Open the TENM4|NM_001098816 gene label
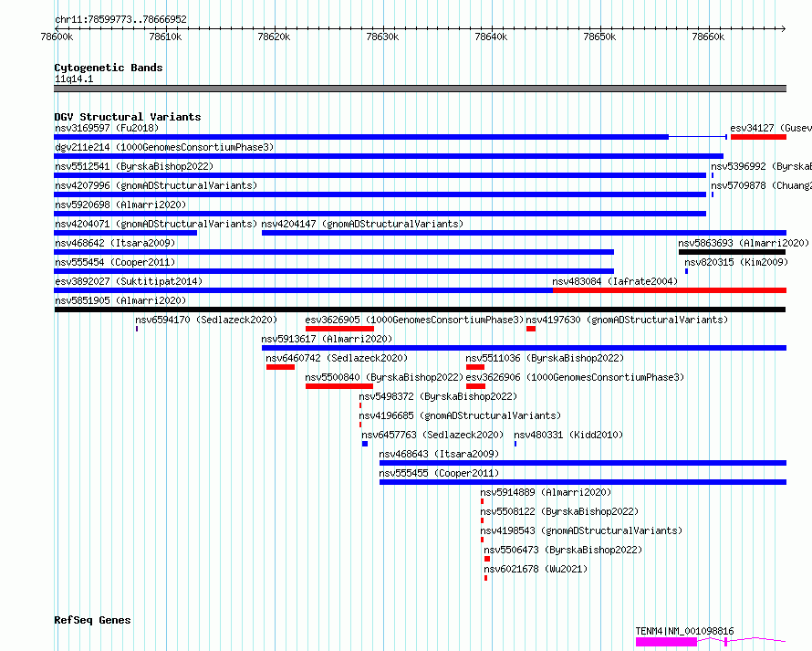 click(x=684, y=631)
